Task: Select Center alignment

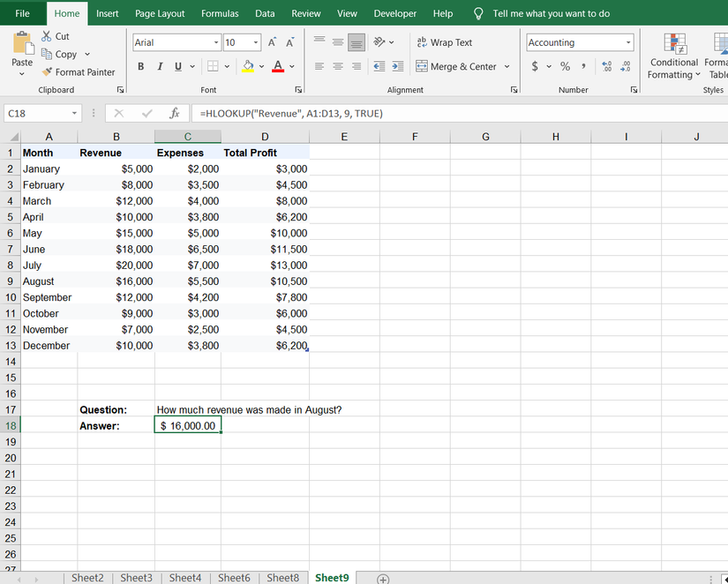Action: pos(338,66)
